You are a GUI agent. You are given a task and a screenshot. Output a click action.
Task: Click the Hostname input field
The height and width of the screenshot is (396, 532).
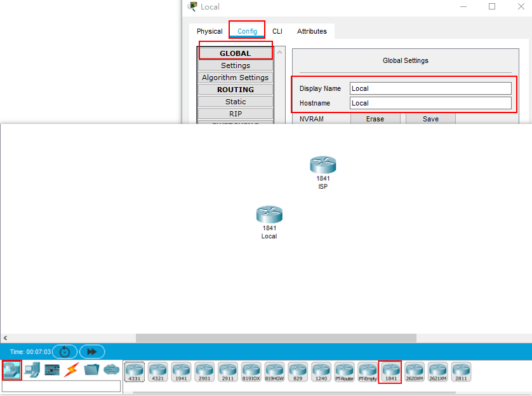coord(430,103)
